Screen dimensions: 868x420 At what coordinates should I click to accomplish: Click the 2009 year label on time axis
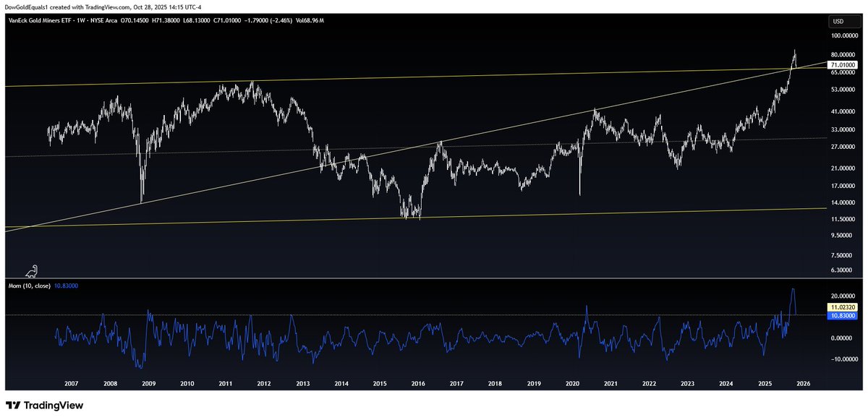pyautogui.click(x=148, y=384)
